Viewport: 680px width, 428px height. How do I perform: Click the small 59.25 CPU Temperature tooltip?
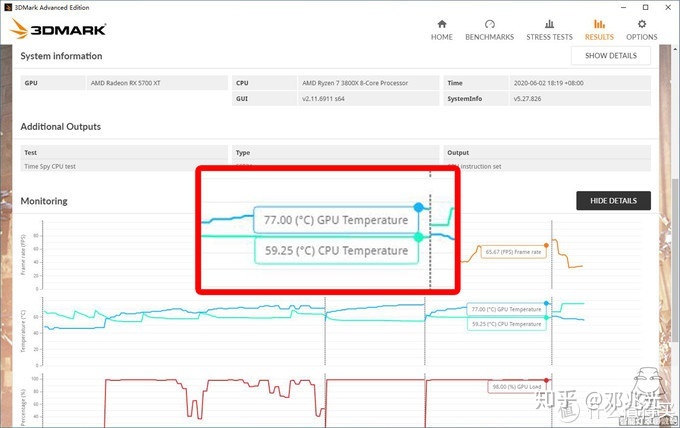point(506,324)
